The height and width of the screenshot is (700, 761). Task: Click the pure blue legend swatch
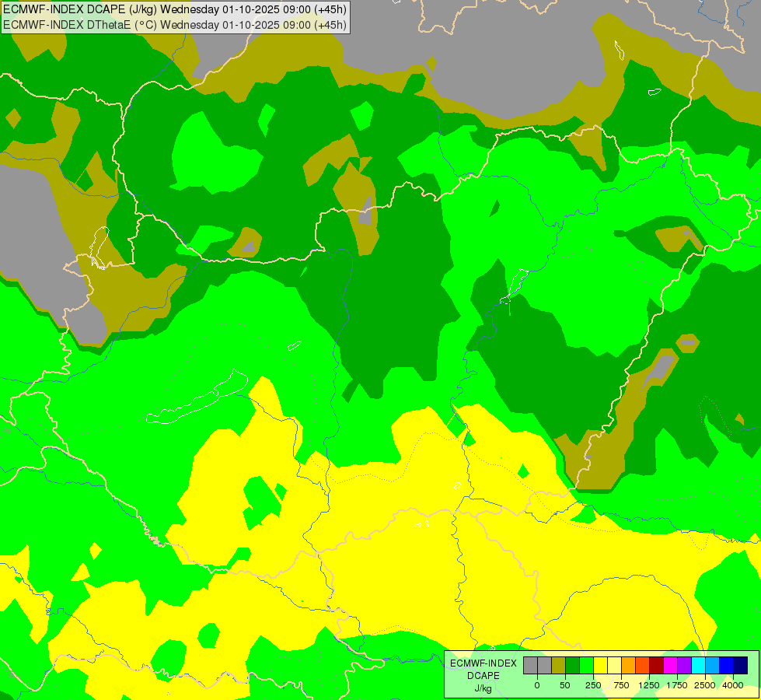click(x=726, y=665)
